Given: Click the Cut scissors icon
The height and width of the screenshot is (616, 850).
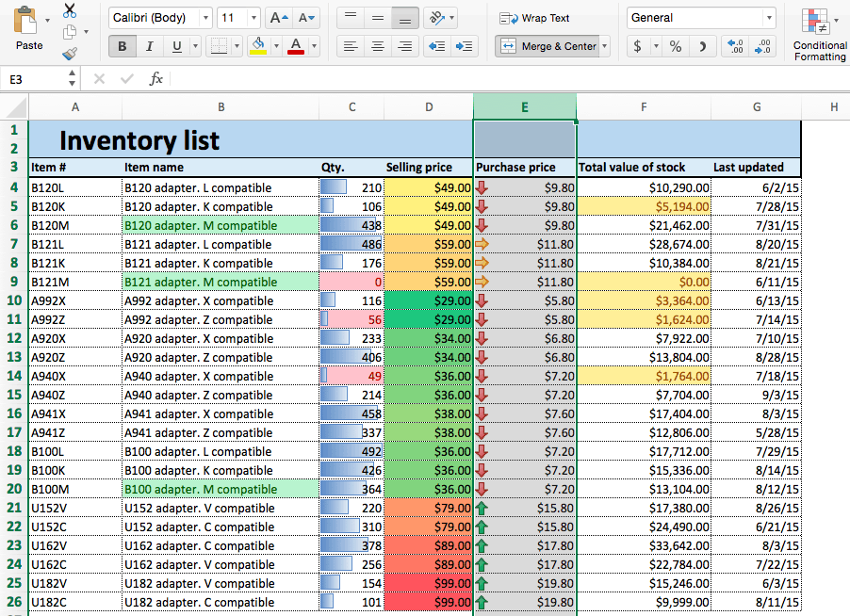Looking at the screenshot, I should (x=70, y=11).
